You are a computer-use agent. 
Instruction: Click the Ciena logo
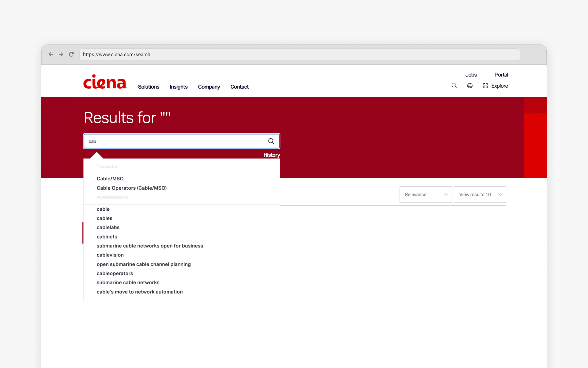(105, 82)
